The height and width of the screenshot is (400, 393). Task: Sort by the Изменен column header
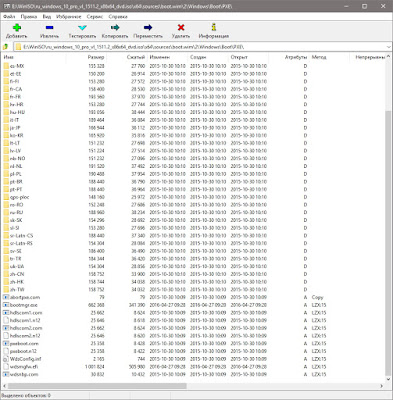pos(167,57)
